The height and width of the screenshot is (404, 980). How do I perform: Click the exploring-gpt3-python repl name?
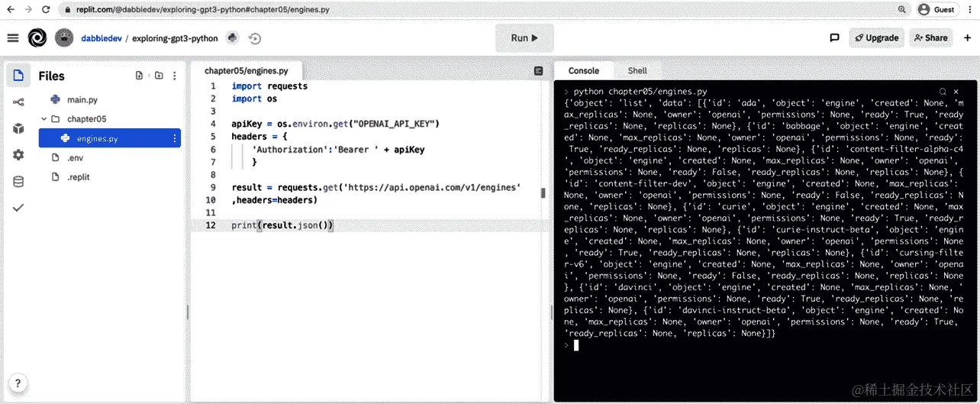click(x=175, y=38)
